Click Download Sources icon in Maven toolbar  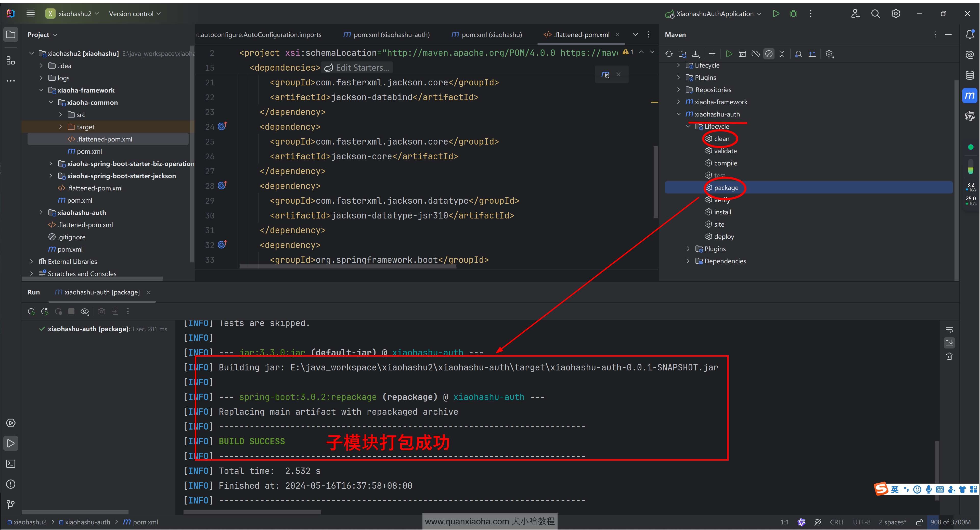tap(696, 54)
